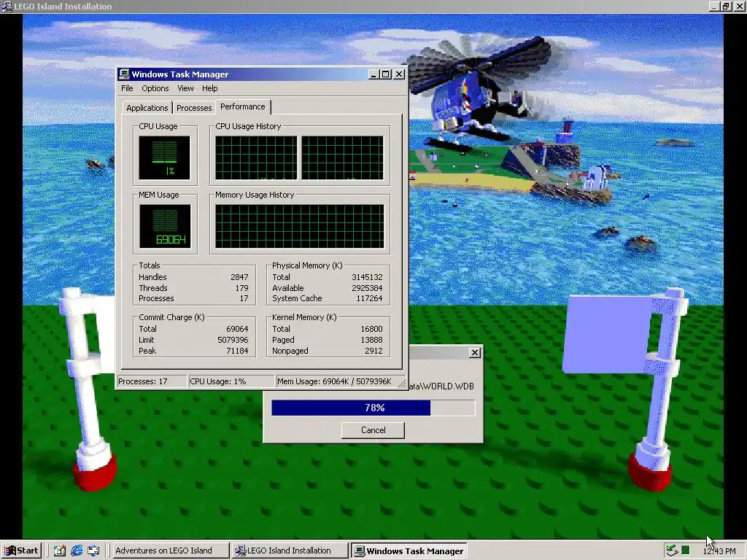Image resolution: width=747 pixels, height=560 pixels.
Task: Click the MEM Usage gauge showing 69064
Action: (x=165, y=227)
